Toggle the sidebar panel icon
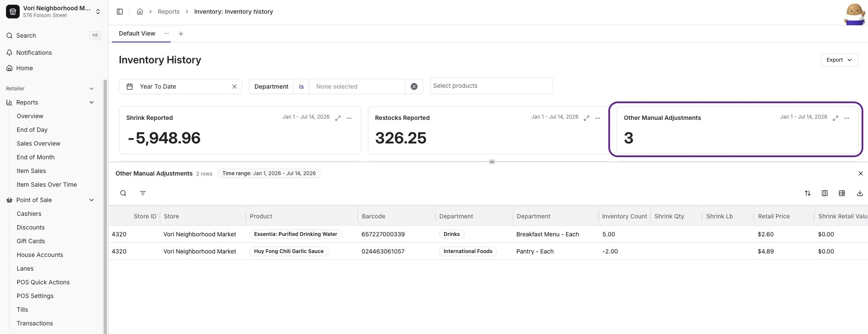Image resolution: width=868 pixels, height=334 pixels. click(120, 12)
